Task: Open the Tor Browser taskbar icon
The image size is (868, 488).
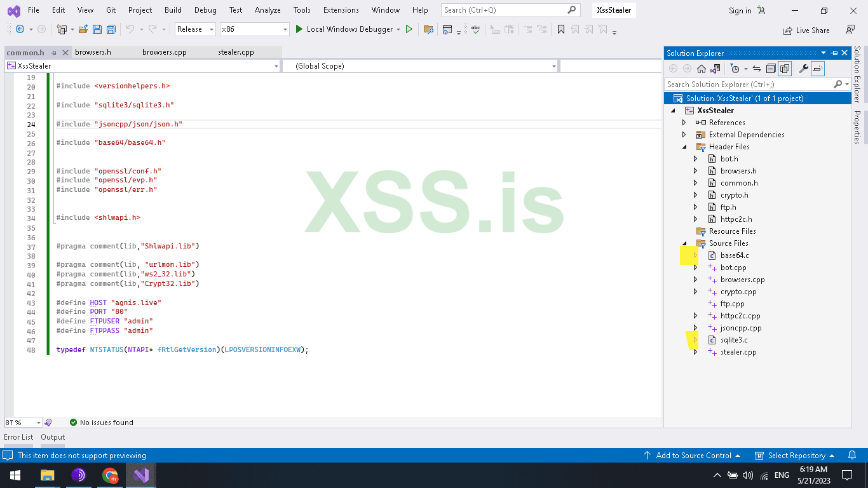Action: 79,475
